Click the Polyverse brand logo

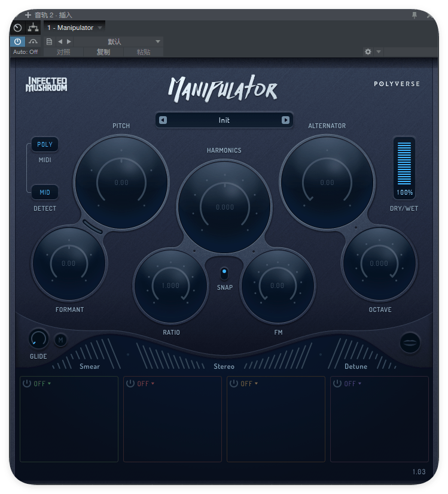pos(397,84)
